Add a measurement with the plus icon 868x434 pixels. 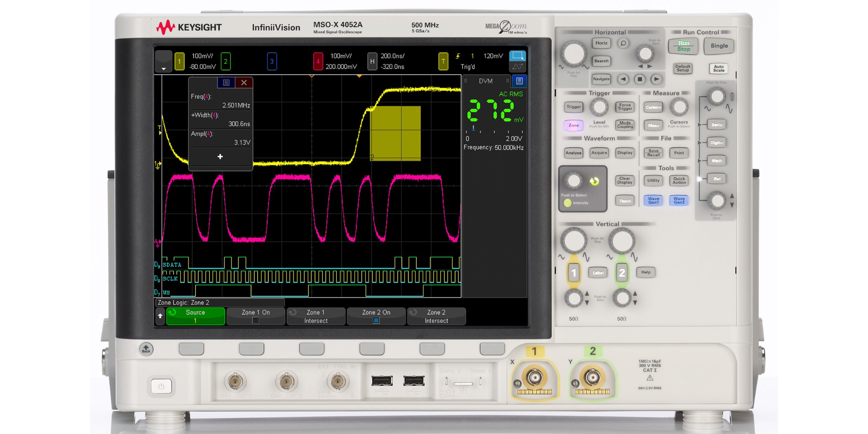(220, 156)
